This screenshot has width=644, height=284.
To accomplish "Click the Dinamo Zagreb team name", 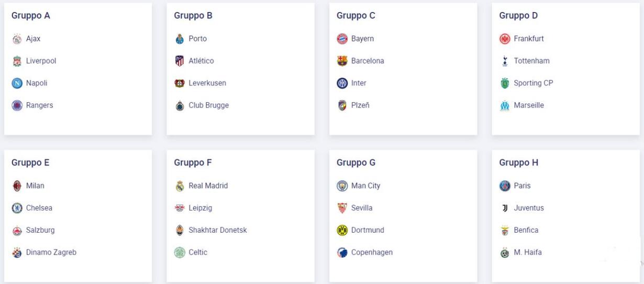I will (x=51, y=253).
